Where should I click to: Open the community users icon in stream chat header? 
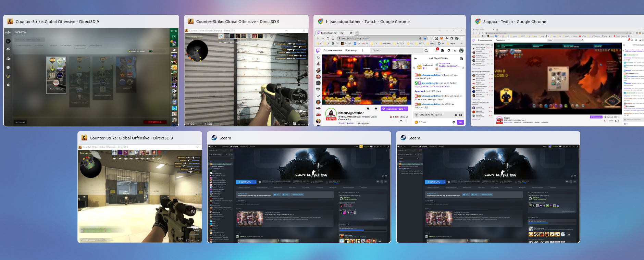pyautogui.click(x=461, y=58)
